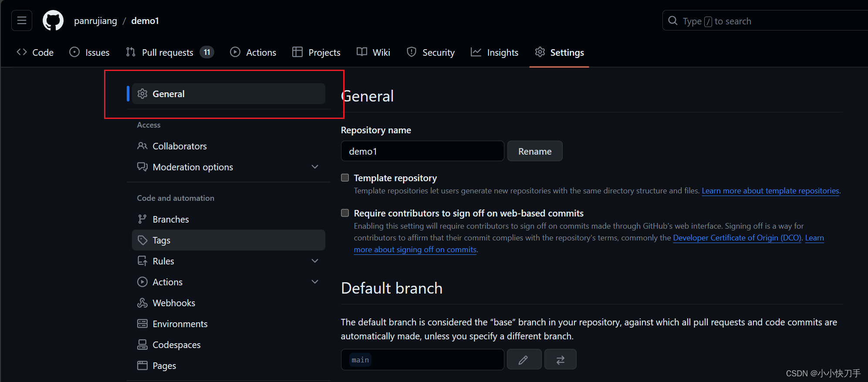Click the main default branch field
The width and height of the screenshot is (868, 382).
click(x=422, y=359)
